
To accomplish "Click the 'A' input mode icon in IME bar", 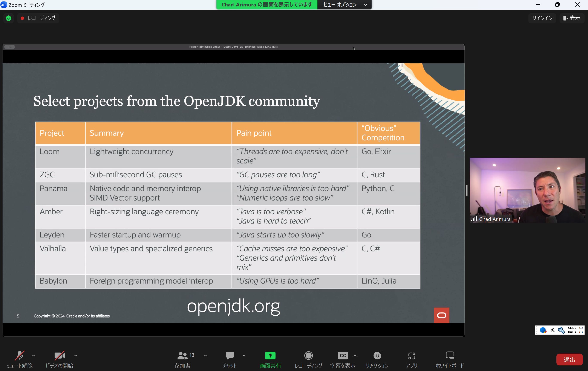I will (552, 330).
